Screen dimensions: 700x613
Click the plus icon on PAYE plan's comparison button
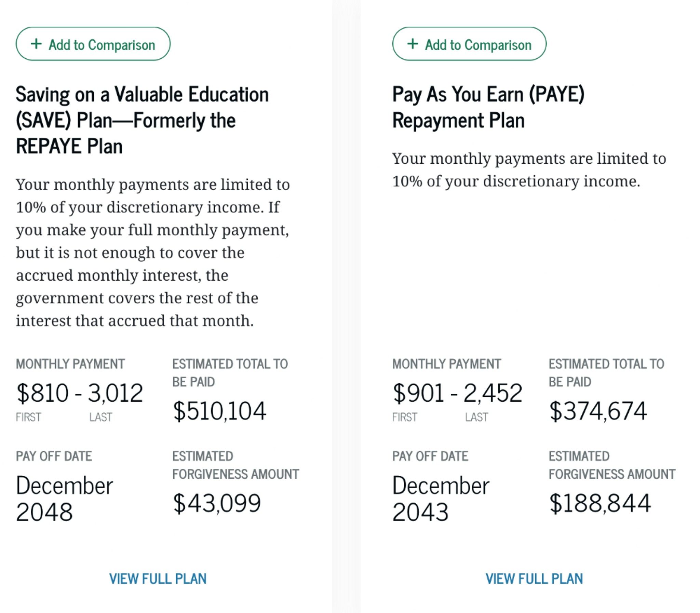pos(413,44)
